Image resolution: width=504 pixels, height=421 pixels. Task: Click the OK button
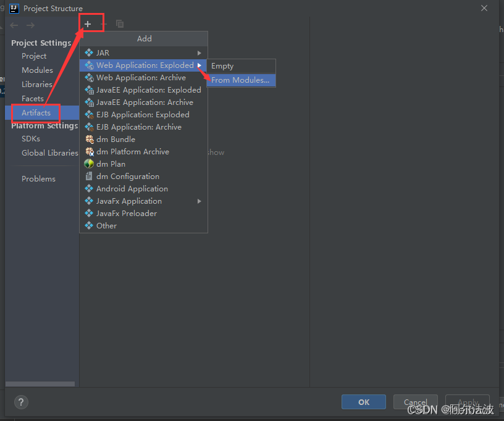point(364,402)
